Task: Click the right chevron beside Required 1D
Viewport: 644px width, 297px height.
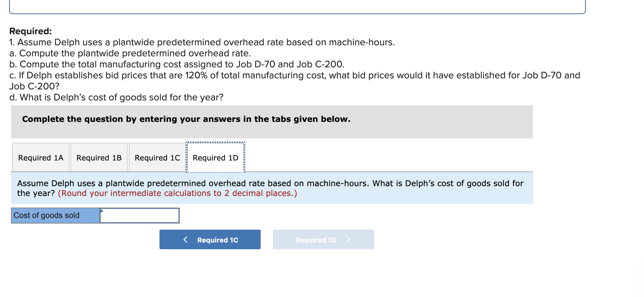Action: pyautogui.click(x=349, y=240)
